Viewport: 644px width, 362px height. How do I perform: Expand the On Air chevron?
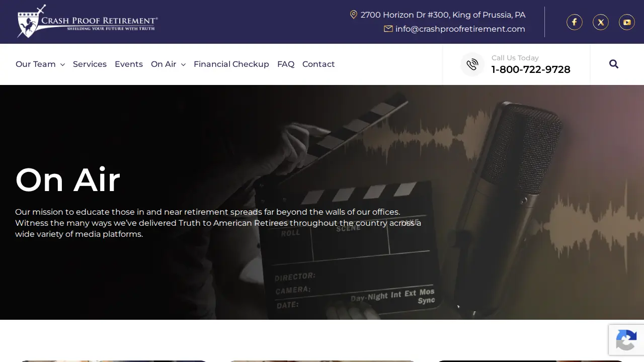pos(183,65)
